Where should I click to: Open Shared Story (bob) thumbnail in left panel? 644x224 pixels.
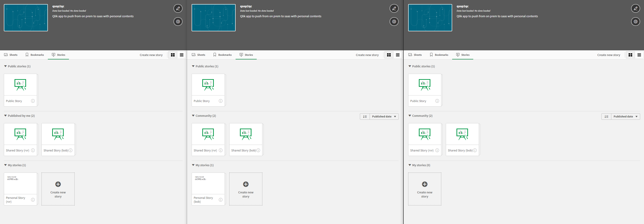[58, 134]
